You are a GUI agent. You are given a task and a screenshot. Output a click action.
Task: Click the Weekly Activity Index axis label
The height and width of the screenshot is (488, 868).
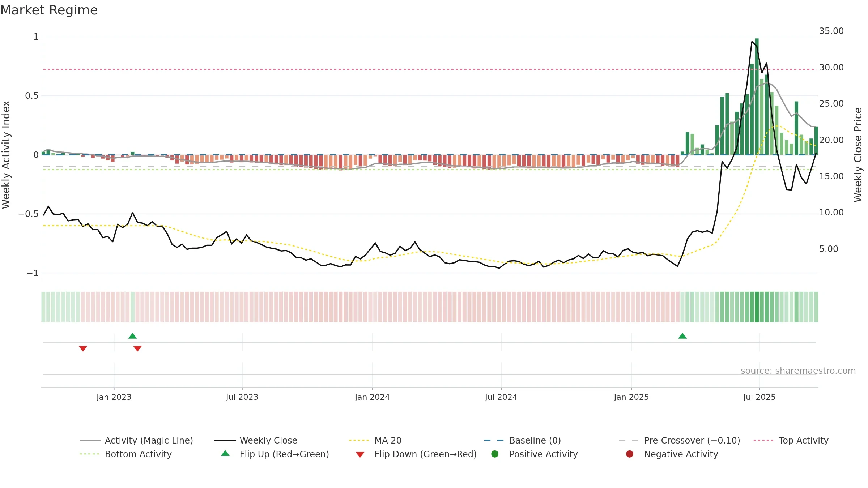(6, 155)
